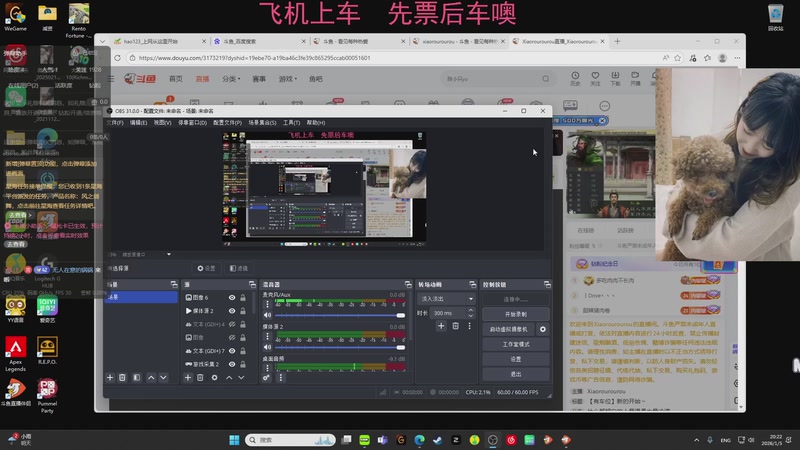Click 启动虚拟摄像机 button
The image size is (800, 450).
(509, 330)
